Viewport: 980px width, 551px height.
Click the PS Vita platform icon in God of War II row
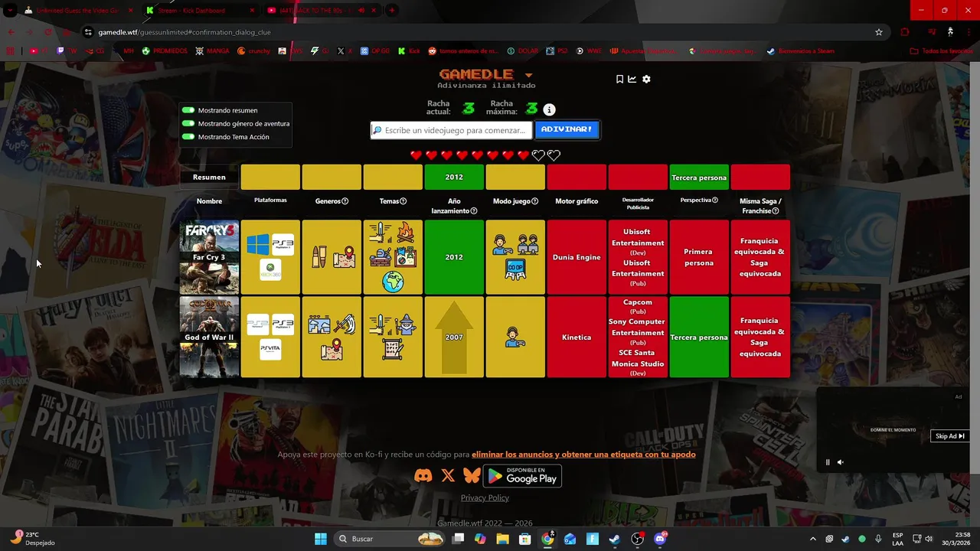270,350
